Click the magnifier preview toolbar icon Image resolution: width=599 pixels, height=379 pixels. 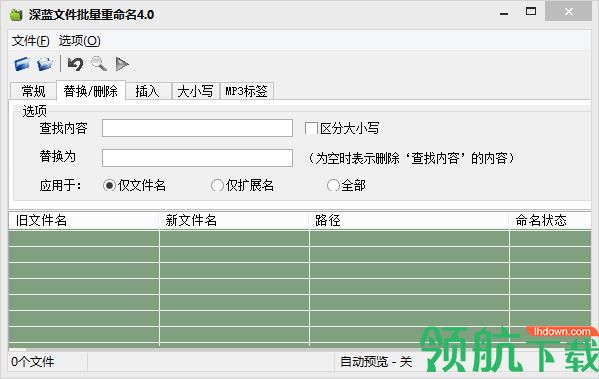99,64
